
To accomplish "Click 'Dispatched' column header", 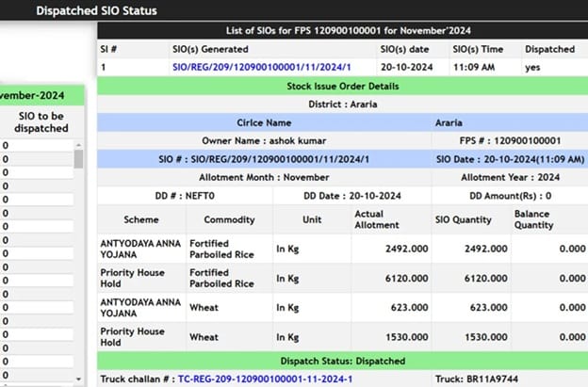I will tap(549, 49).
